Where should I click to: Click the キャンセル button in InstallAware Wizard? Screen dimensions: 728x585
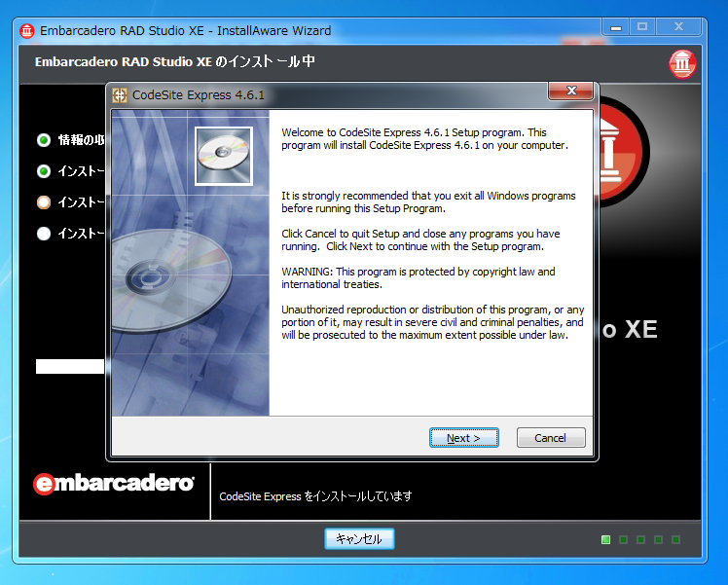point(359,538)
